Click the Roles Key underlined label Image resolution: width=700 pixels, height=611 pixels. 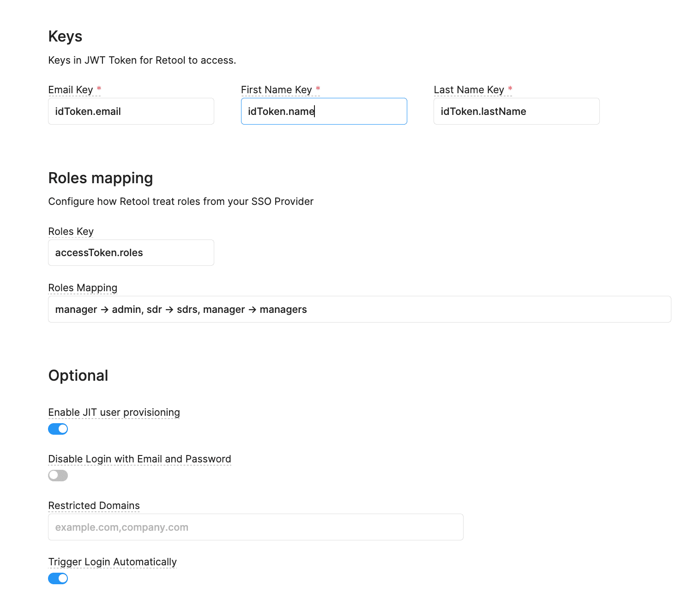(71, 231)
